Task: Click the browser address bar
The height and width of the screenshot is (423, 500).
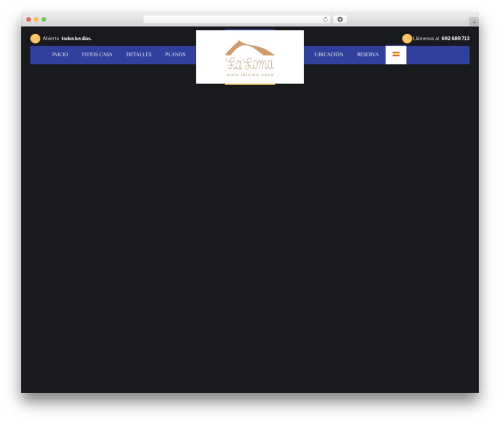Action: 236,20
